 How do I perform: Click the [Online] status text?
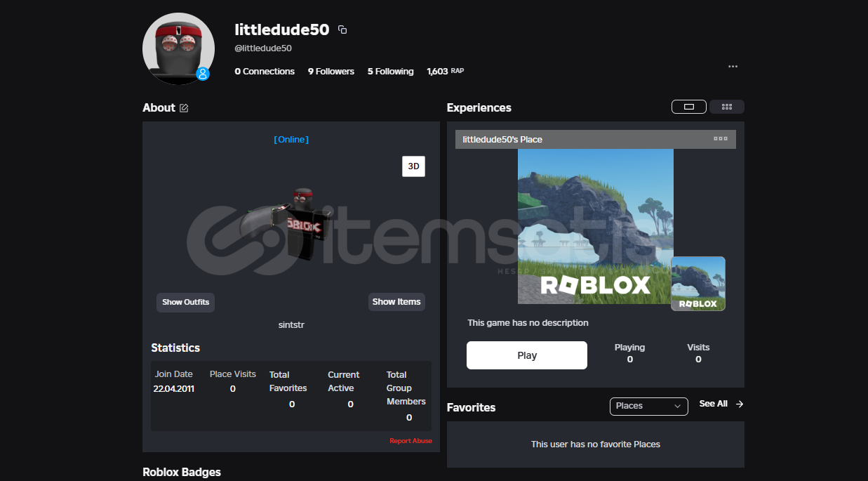pyautogui.click(x=291, y=140)
